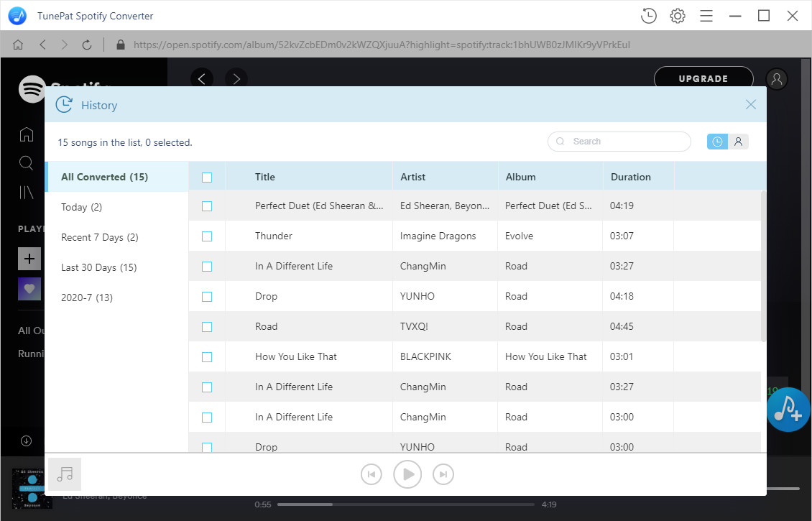Image resolution: width=812 pixels, height=521 pixels.
Task: Skip to next track in History player
Action: (x=443, y=474)
